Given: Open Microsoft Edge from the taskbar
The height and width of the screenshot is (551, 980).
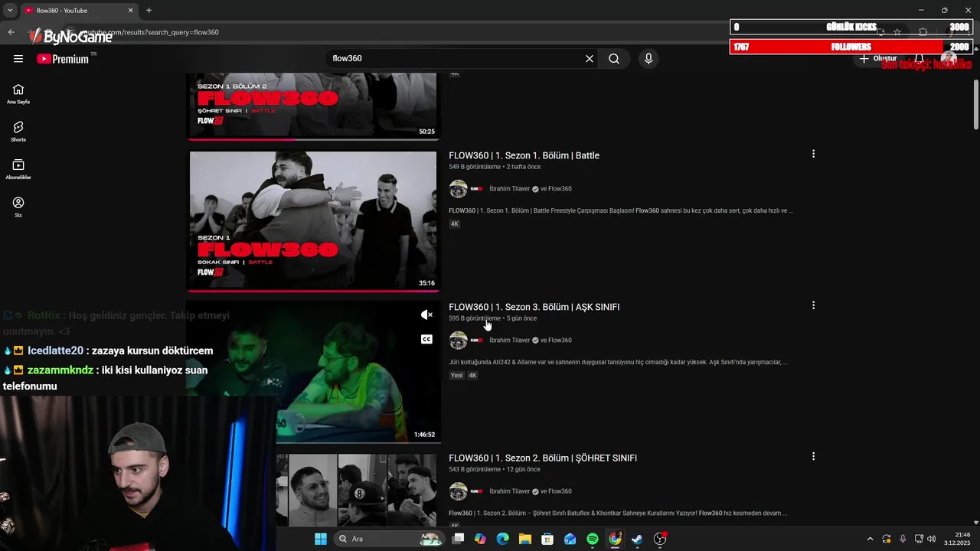Looking at the screenshot, I should 502,539.
